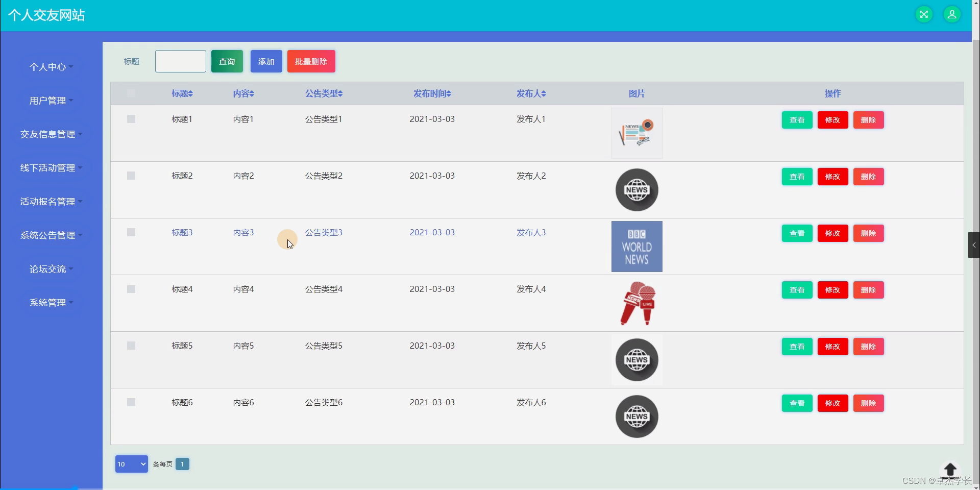Expand the 交友信息管理 sidebar menu
The image size is (980, 490).
pyautogui.click(x=51, y=134)
